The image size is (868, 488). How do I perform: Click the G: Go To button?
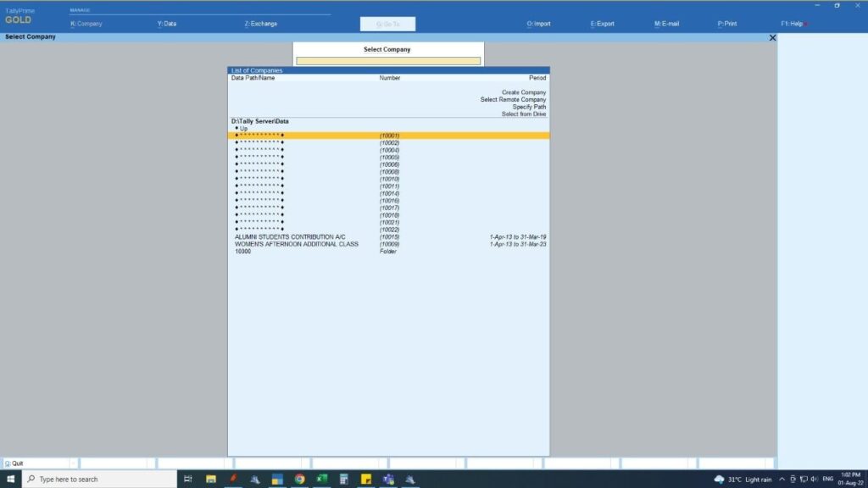[x=387, y=24]
